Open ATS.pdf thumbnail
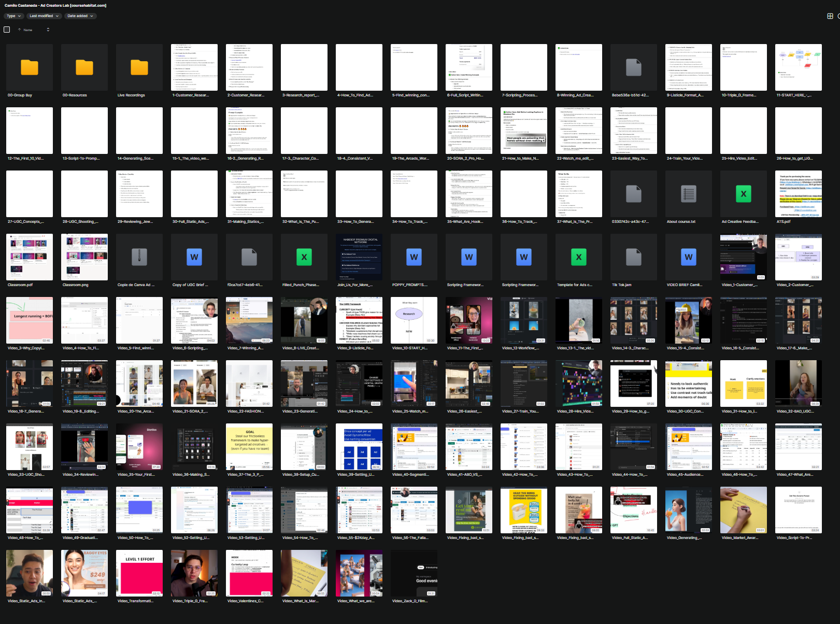The image size is (840, 624). (x=799, y=194)
